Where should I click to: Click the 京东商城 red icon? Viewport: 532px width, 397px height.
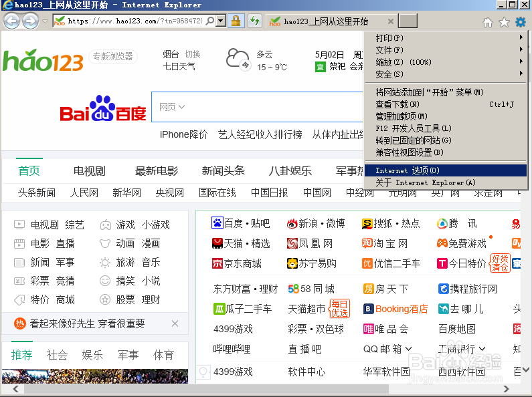point(217,263)
